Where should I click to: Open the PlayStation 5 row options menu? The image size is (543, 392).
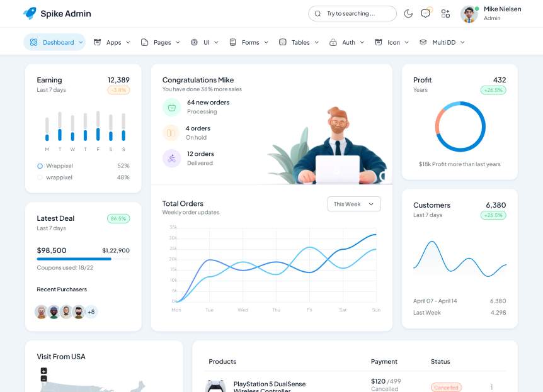(x=492, y=387)
